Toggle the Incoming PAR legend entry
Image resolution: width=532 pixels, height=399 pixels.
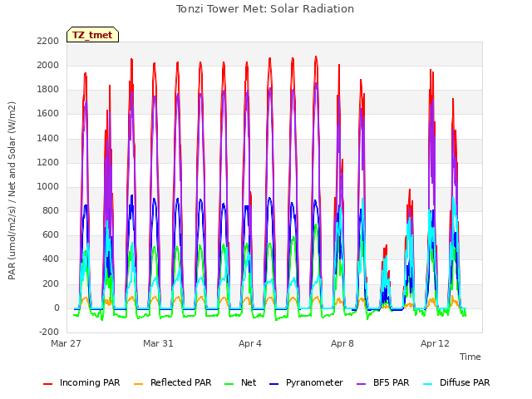[x=81, y=382]
